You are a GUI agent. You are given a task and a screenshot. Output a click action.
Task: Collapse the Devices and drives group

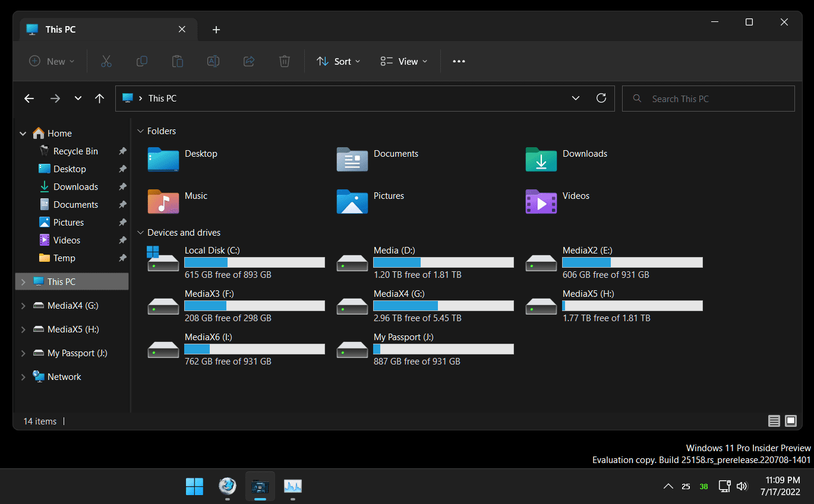click(141, 233)
